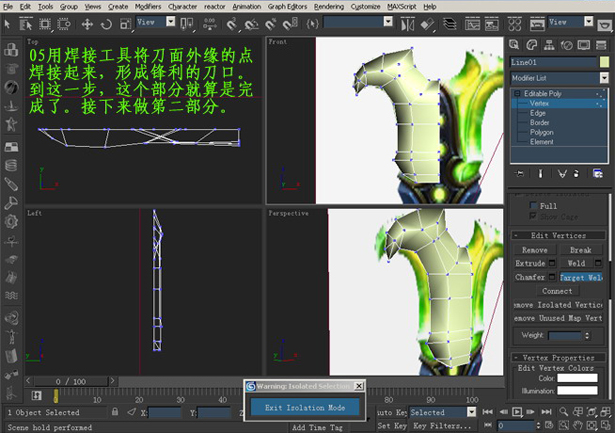Select the Move tool in main toolbar

click(87, 24)
